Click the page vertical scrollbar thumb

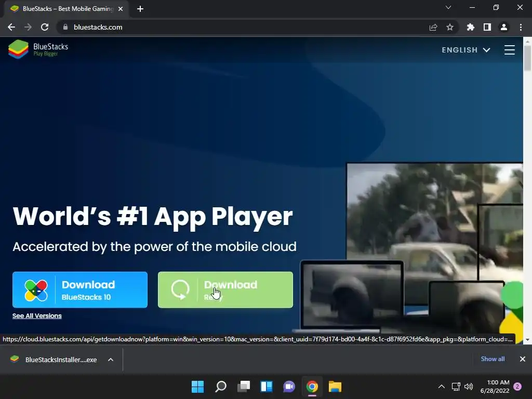coord(527,58)
